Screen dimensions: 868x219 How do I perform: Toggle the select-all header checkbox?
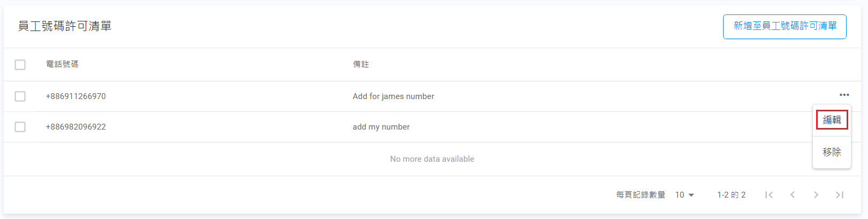pos(20,65)
